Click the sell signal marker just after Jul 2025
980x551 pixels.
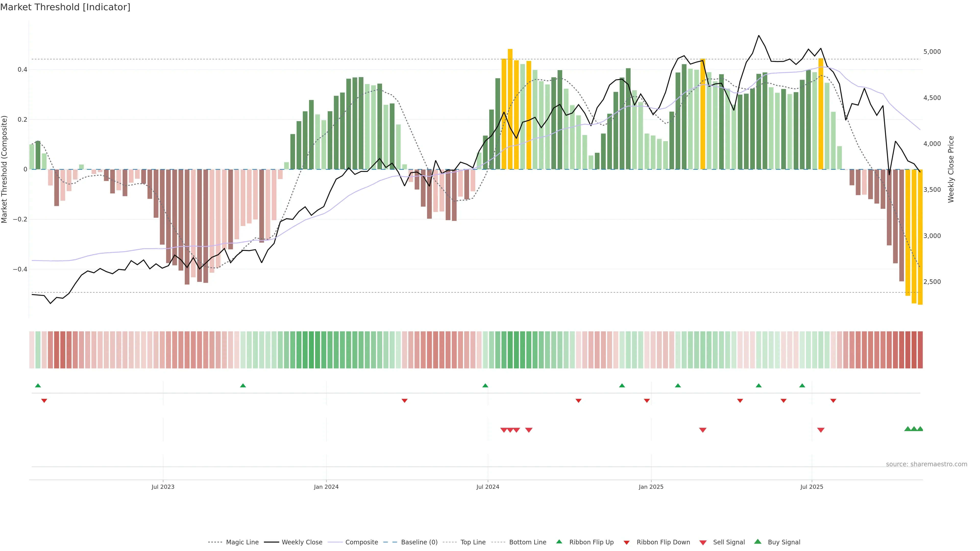point(820,430)
